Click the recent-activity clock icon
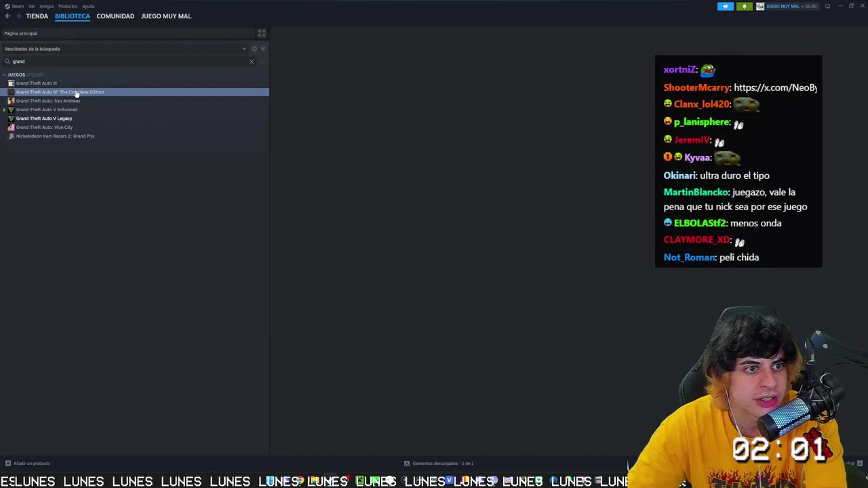The image size is (868, 488). point(254,49)
